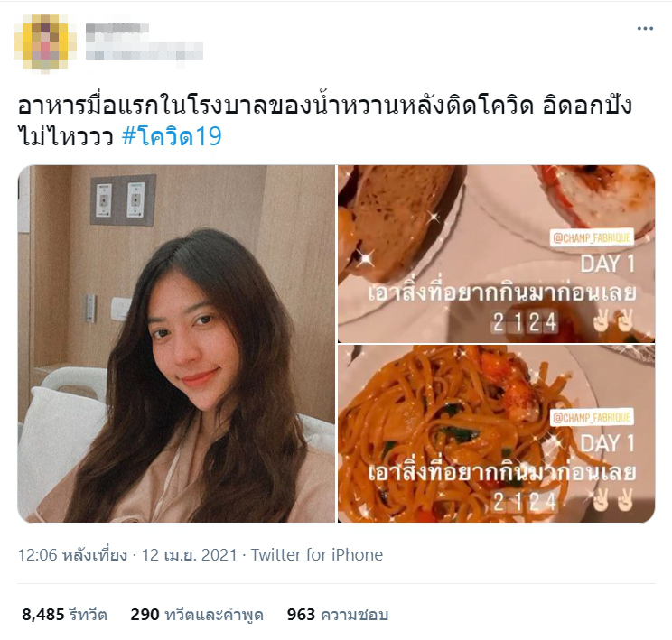Click the DAY 1 caption on bread photo
Image resolution: width=672 pixels, height=640 pixels.
point(607,263)
